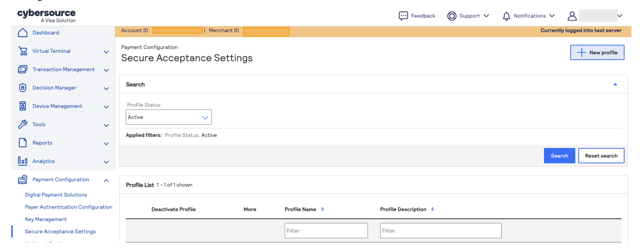Image resolution: width=644 pixels, height=250 pixels.
Task: Click the Payment Configuration breadcrumb text
Action: coord(149,47)
